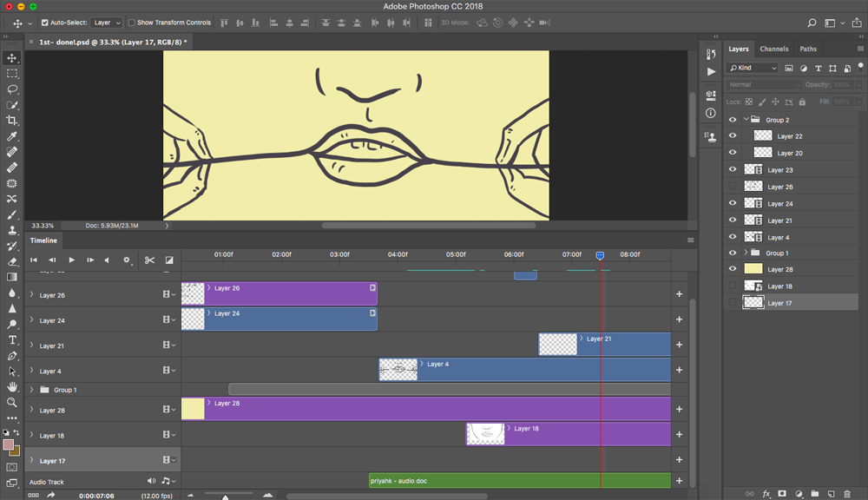The width and height of the screenshot is (868, 500).
Task: Hide Layer 23 using its eye icon
Action: click(733, 170)
